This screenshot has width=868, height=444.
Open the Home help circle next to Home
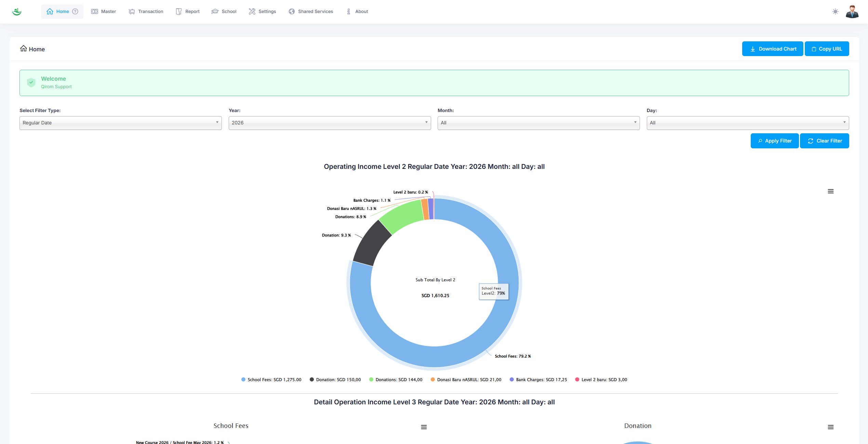coord(75,11)
